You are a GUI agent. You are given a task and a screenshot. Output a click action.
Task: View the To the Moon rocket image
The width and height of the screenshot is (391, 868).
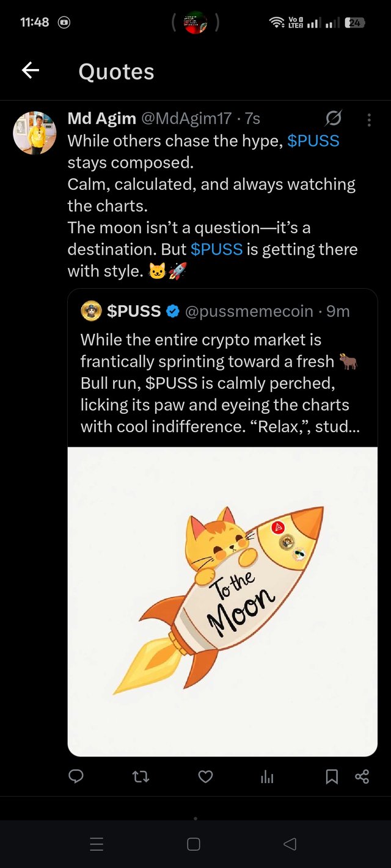222,601
